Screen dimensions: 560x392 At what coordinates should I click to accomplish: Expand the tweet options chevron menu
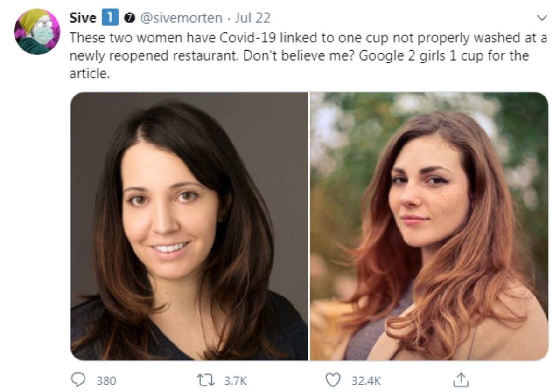[x=542, y=18]
